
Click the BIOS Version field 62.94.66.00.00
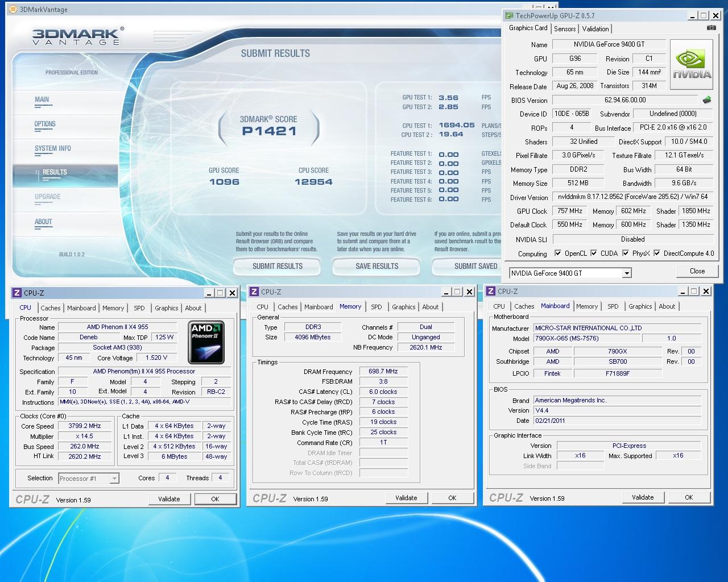625,100
